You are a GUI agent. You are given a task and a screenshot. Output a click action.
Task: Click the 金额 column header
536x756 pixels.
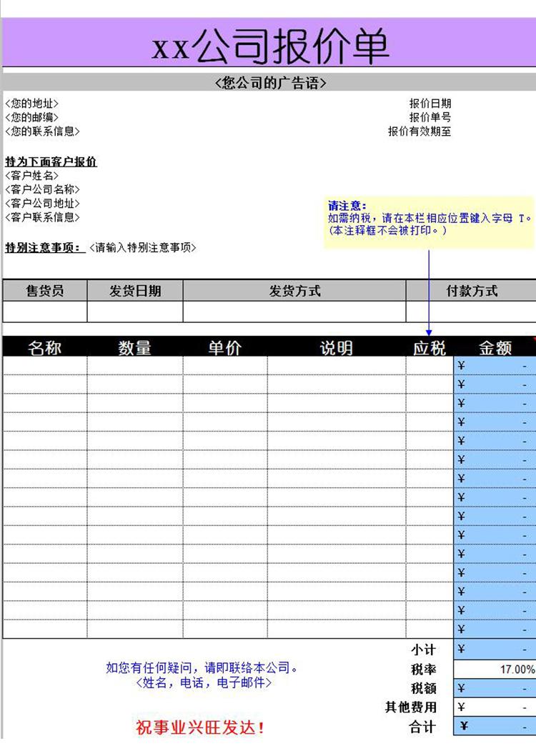click(495, 348)
